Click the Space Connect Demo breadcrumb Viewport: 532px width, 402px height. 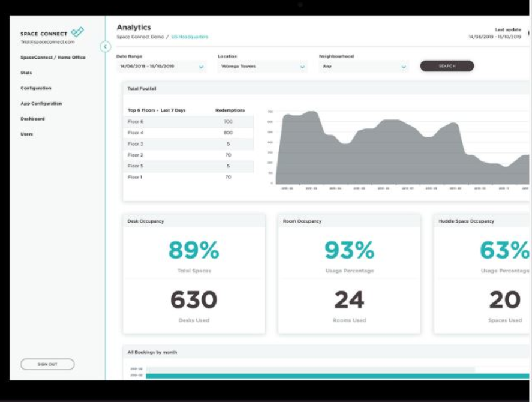pos(140,37)
